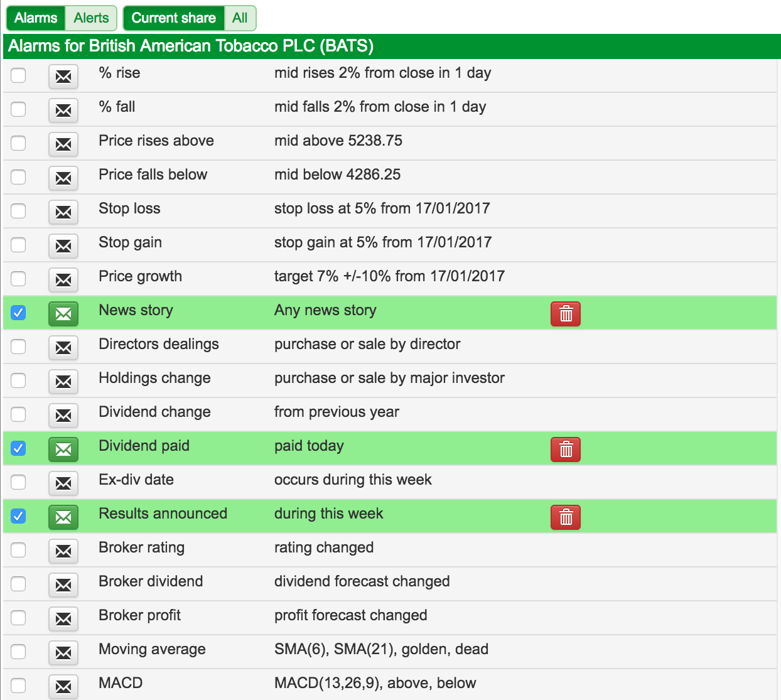Click the Broker dividend envelope icon
781x700 pixels.
click(x=63, y=585)
